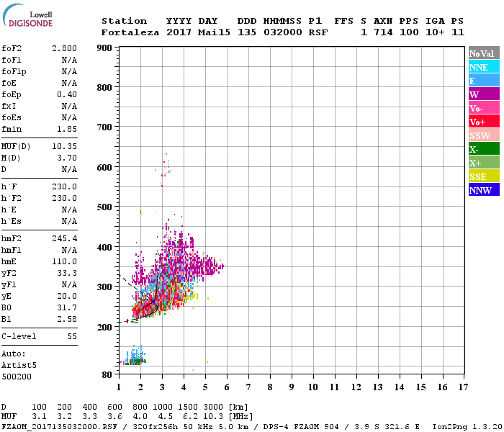Click the 80 km height axis label
Viewport: 504px width, 432px height.
(x=107, y=375)
